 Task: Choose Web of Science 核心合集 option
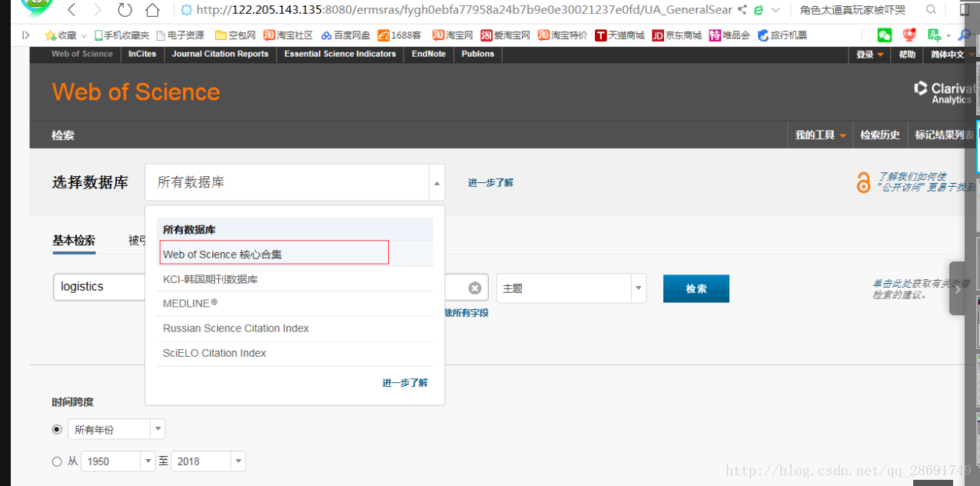[295, 255]
